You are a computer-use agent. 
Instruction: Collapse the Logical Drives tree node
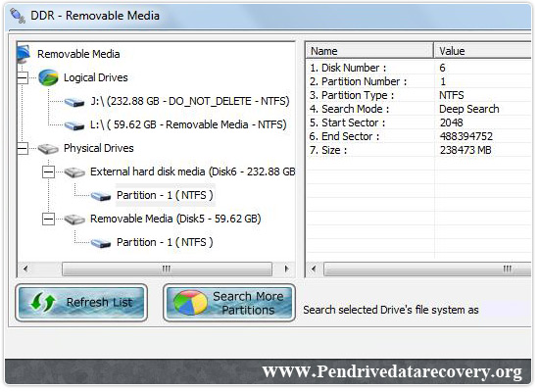(23, 78)
